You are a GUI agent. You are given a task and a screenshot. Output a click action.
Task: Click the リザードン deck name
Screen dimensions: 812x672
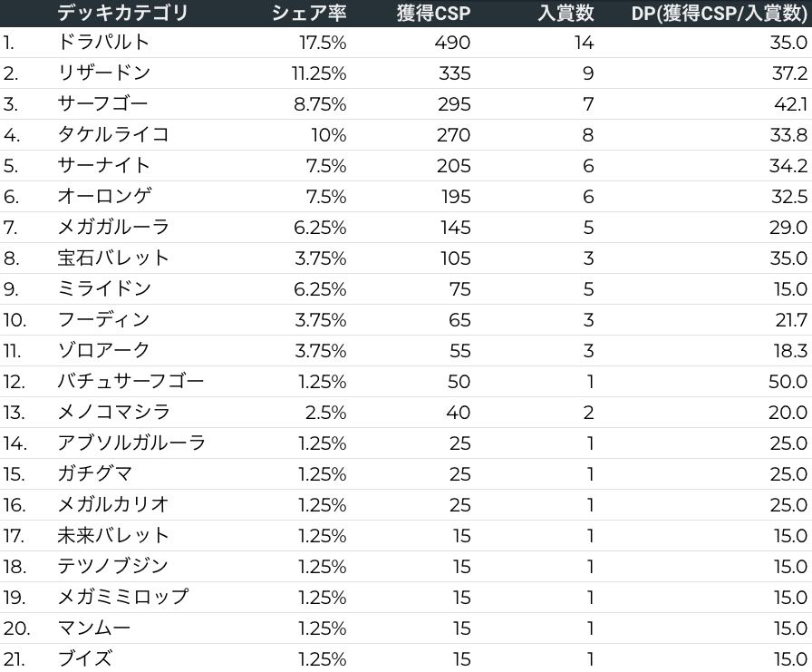click(103, 73)
